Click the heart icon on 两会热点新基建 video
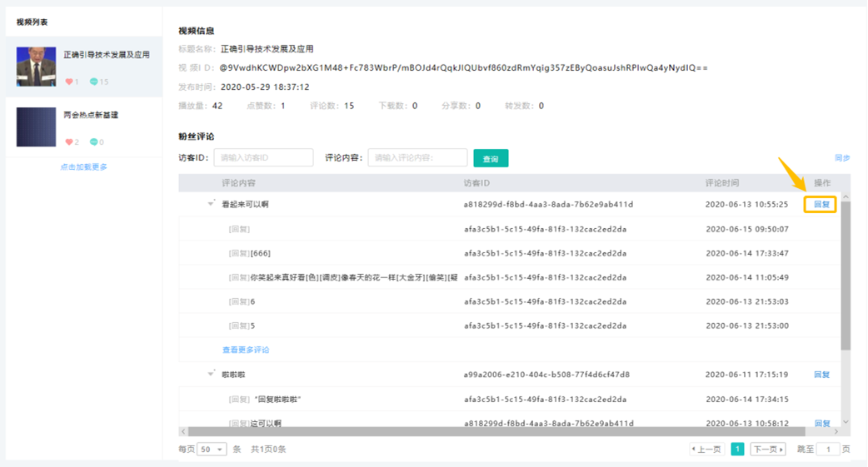868x467 pixels. 69,142
